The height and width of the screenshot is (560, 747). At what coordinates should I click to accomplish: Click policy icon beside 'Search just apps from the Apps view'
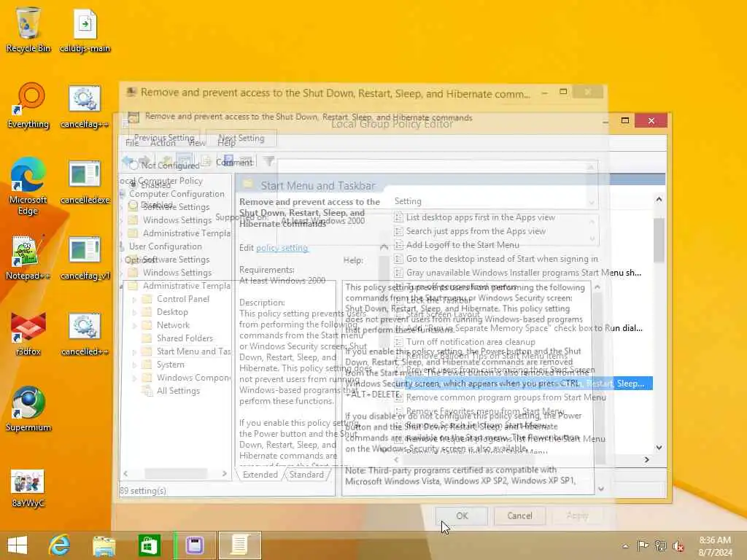click(398, 231)
